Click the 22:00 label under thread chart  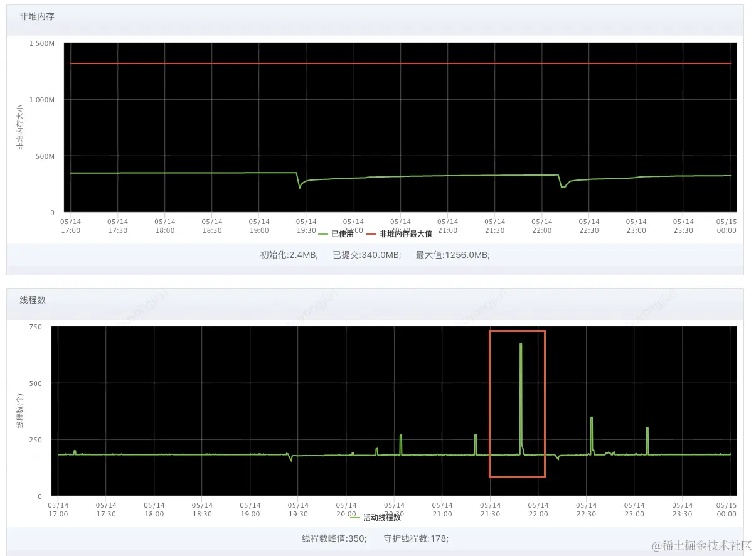[538, 510]
